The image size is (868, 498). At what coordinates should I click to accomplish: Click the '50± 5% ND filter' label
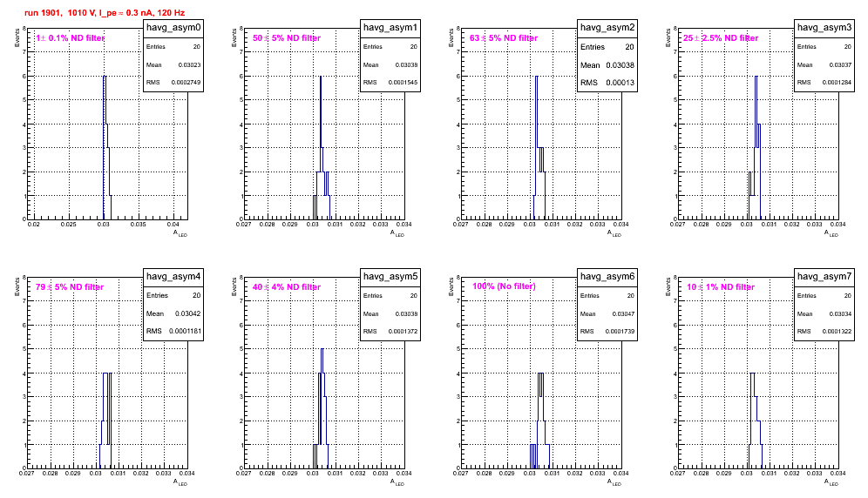(x=287, y=38)
